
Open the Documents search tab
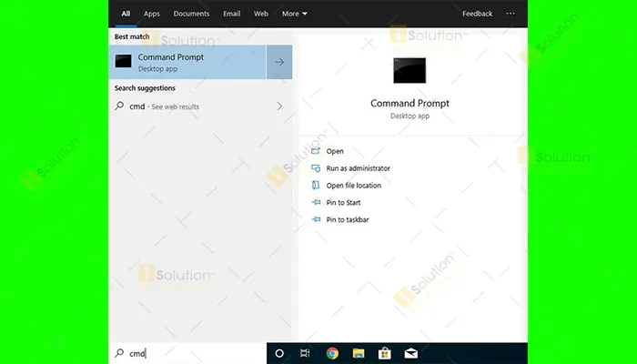(x=191, y=14)
